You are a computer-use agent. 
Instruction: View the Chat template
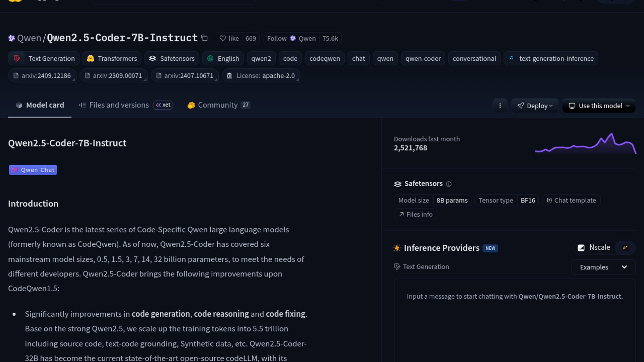point(571,200)
